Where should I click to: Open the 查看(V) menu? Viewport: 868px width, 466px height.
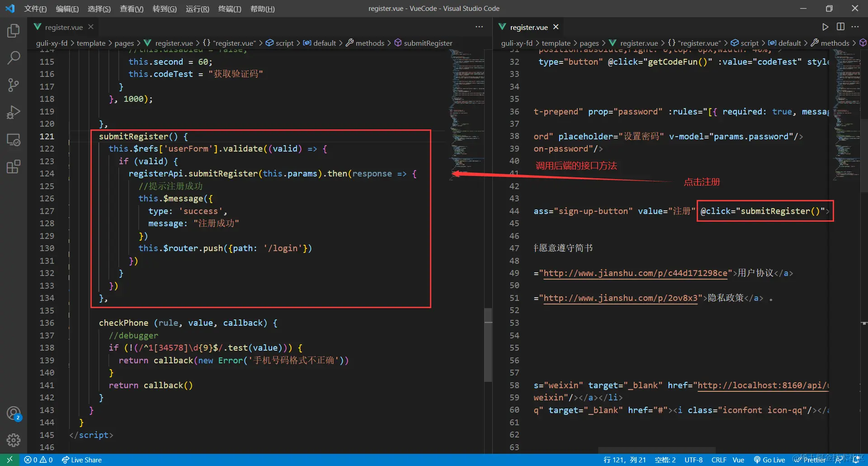pos(132,9)
